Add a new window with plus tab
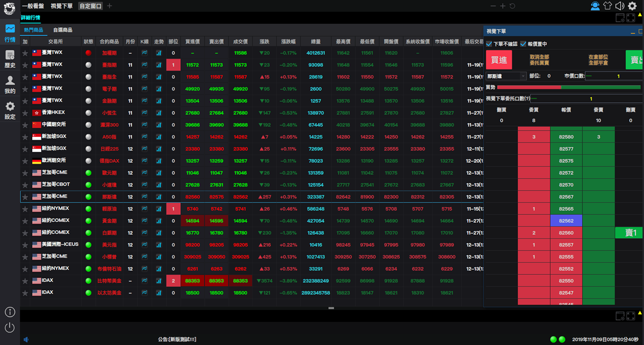The image size is (644, 345). [x=110, y=6]
